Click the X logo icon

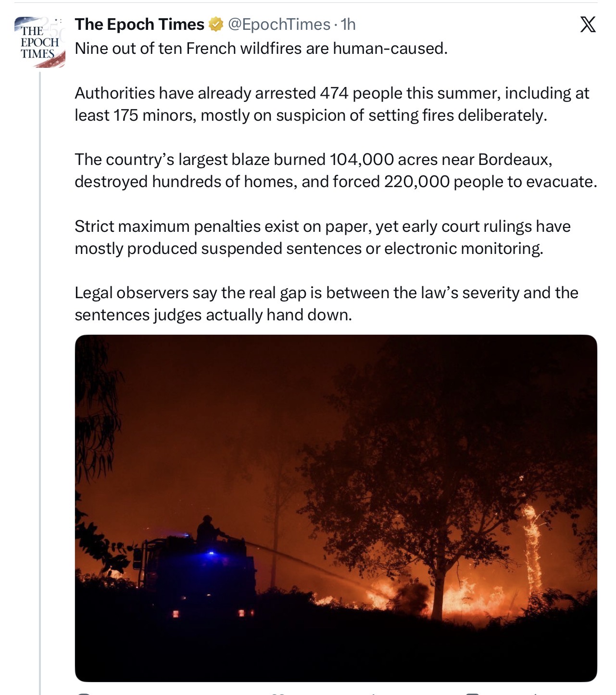[x=588, y=24]
